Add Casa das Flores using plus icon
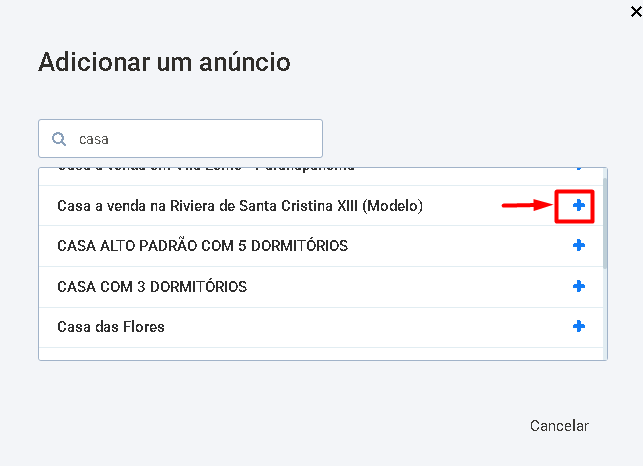 579,327
